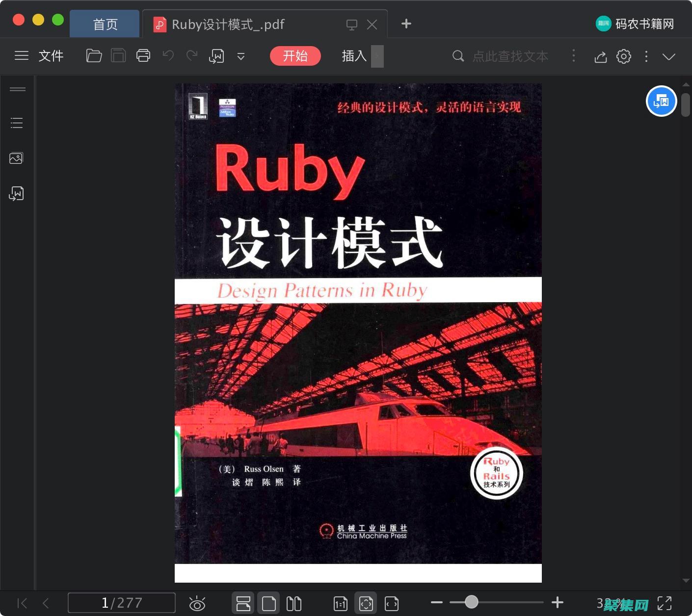Click the PDF-to-Word convert icon
692x616 pixels.
point(216,56)
